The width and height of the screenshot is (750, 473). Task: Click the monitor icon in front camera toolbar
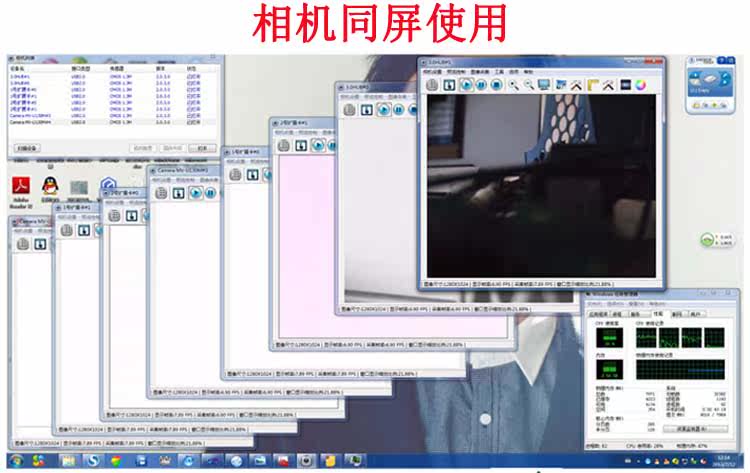(544, 85)
